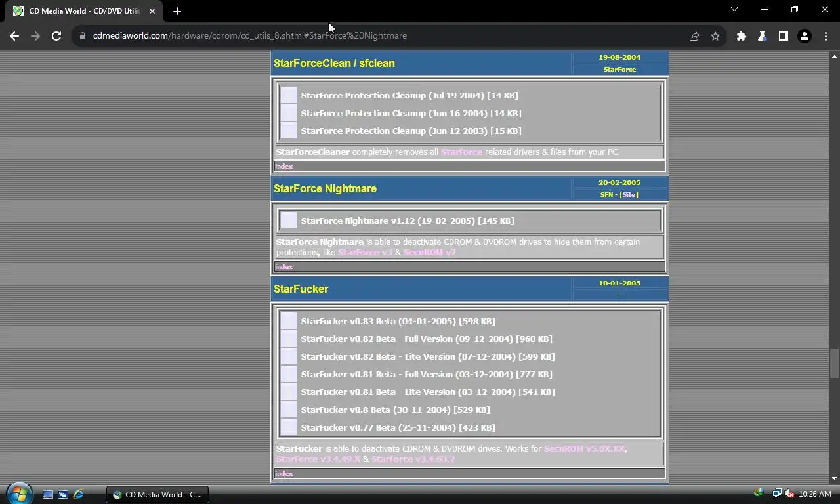The width and height of the screenshot is (840, 504).
Task: Click the StarForceClean / sfclean heading
Action: tap(334, 63)
